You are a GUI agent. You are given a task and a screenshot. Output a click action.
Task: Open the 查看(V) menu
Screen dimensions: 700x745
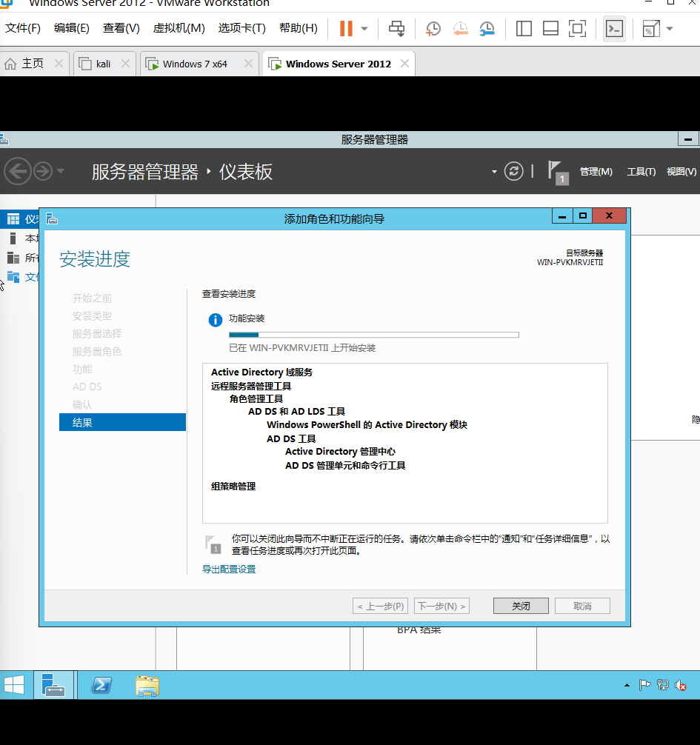pos(121,28)
